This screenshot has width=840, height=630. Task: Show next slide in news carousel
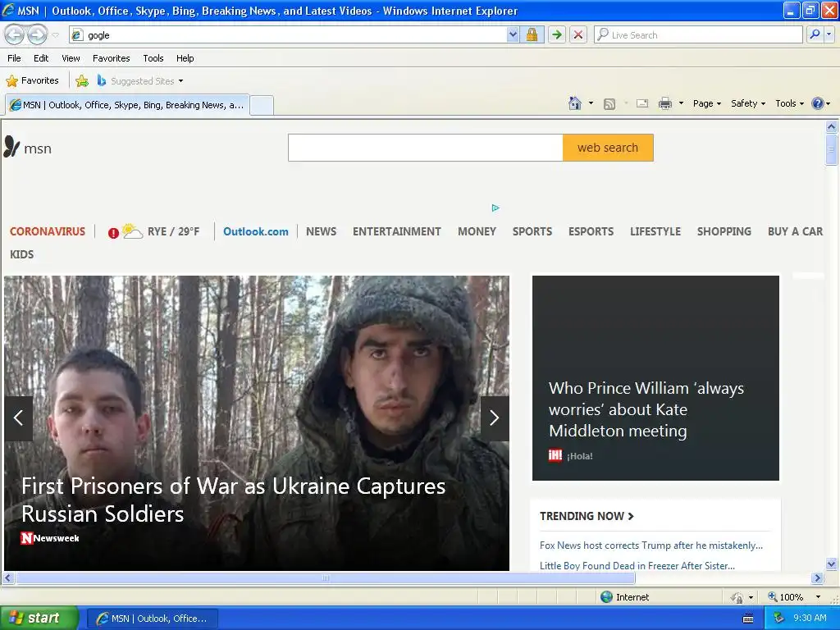(495, 418)
